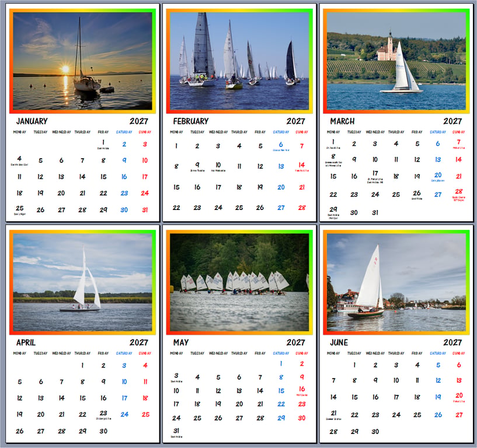
Task: Select the March church and sailboat photo
Action: pos(396,61)
